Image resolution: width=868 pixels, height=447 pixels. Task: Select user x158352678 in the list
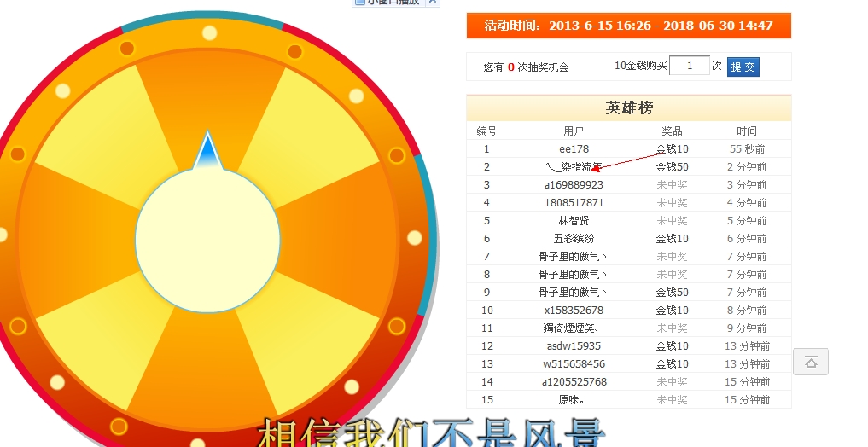click(x=574, y=311)
